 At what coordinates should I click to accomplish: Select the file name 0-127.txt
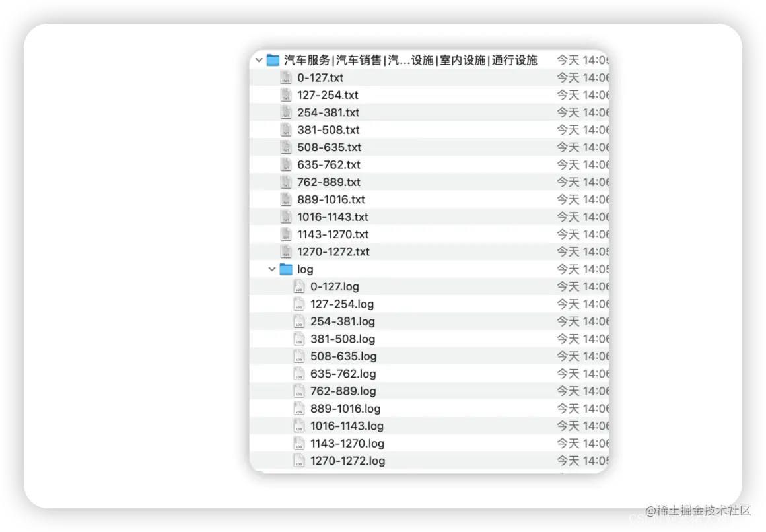tap(320, 78)
